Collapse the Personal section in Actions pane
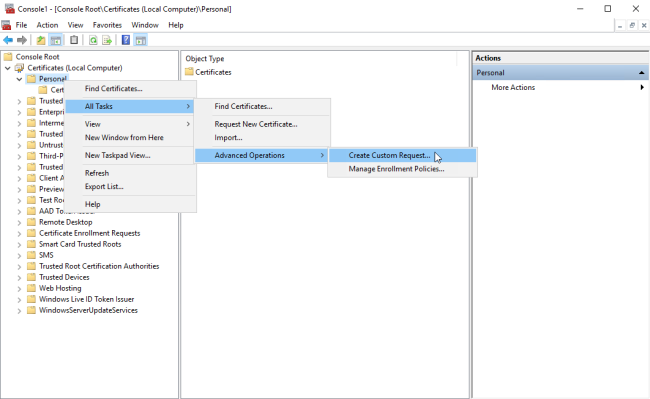 641,73
